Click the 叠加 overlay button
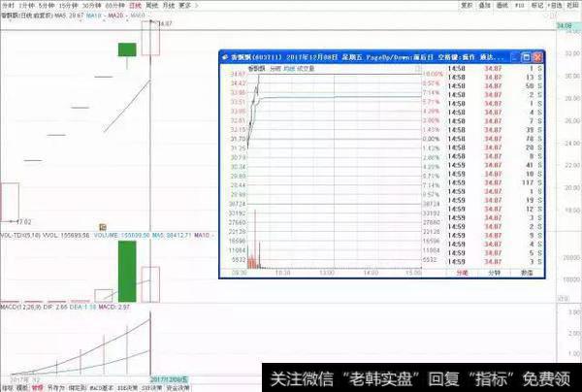This screenshot has width=582, height=392. coord(484,5)
